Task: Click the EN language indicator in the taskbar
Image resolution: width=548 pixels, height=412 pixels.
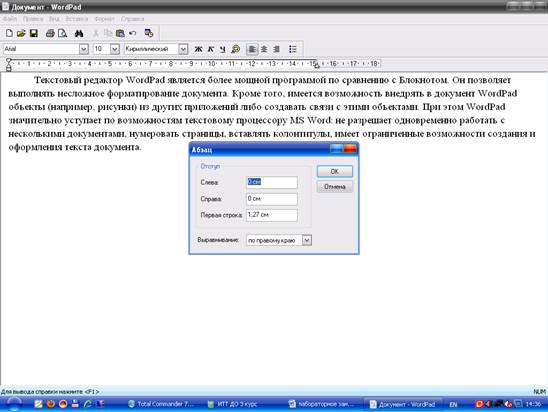Action: pos(453,404)
